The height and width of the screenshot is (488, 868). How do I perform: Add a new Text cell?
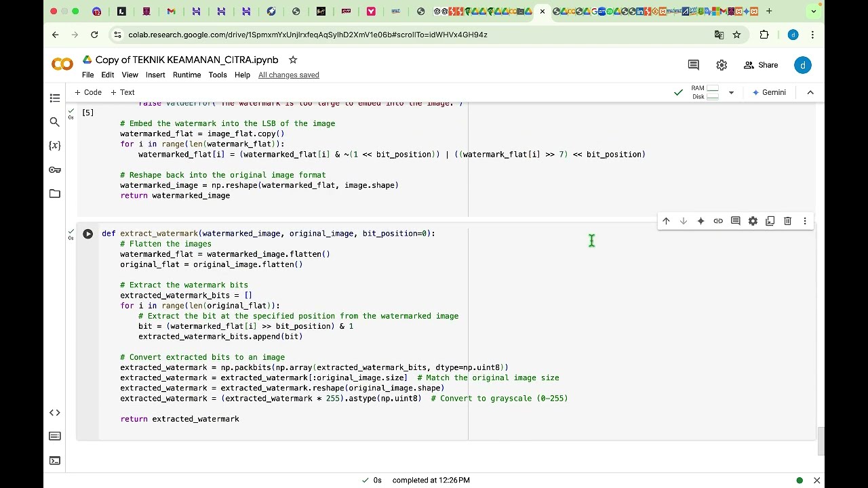point(123,92)
